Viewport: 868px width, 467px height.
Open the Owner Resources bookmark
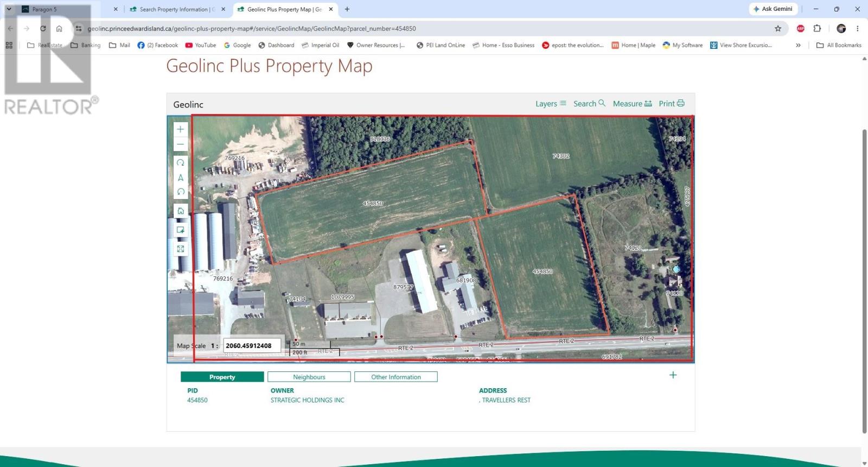coord(376,45)
